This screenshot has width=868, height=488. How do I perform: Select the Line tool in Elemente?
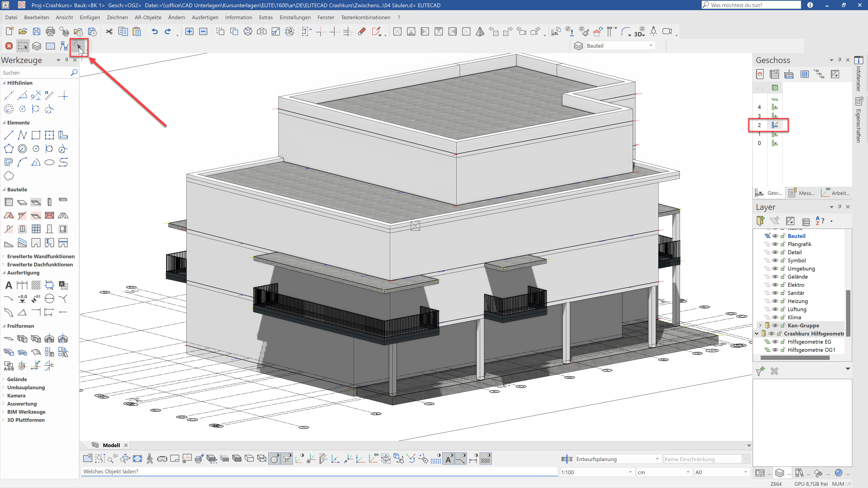[9, 135]
